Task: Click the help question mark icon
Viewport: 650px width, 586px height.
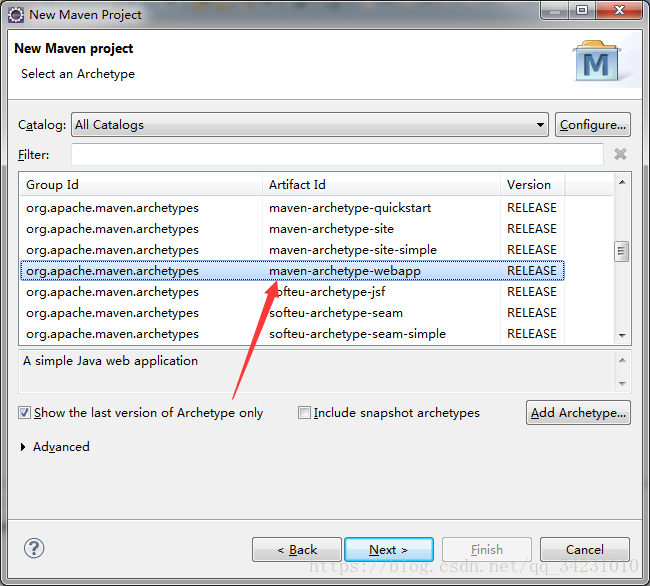Action: pyautogui.click(x=34, y=549)
